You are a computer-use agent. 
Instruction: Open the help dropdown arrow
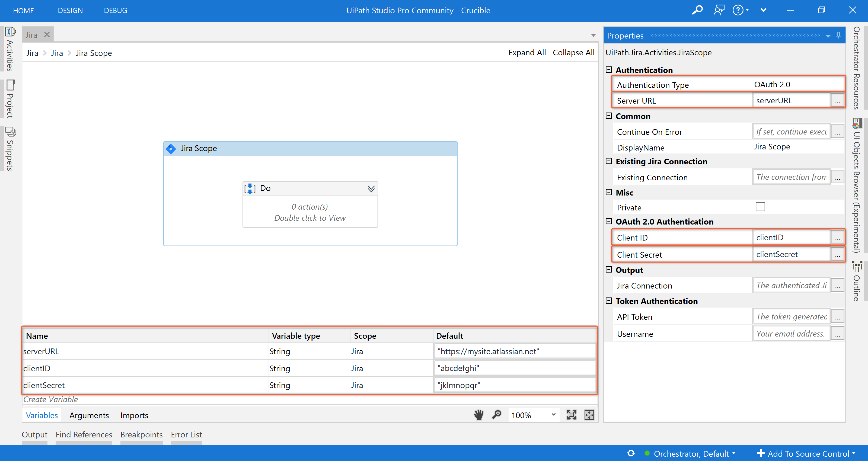[747, 10]
